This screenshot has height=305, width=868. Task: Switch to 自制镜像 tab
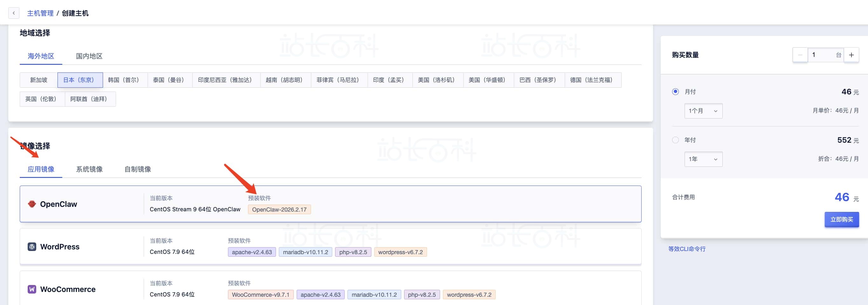pyautogui.click(x=137, y=169)
